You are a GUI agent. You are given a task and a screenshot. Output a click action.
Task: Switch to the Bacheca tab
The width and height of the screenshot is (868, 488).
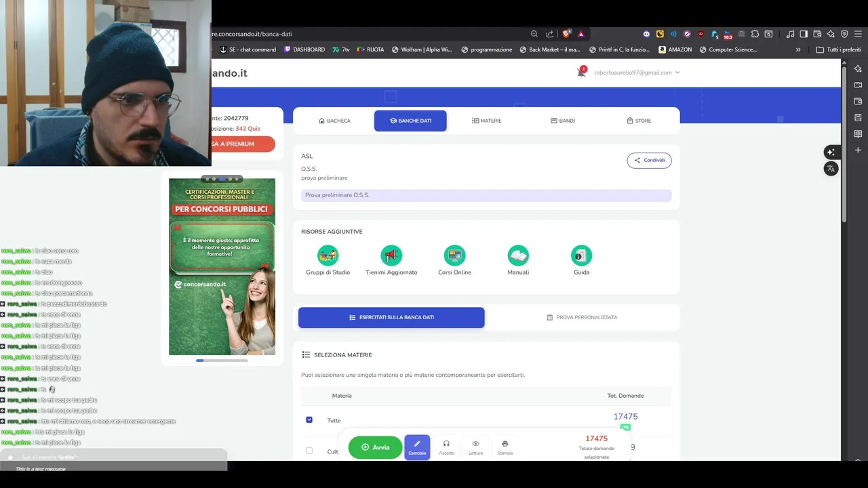pyautogui.click(x=334, y=121)
